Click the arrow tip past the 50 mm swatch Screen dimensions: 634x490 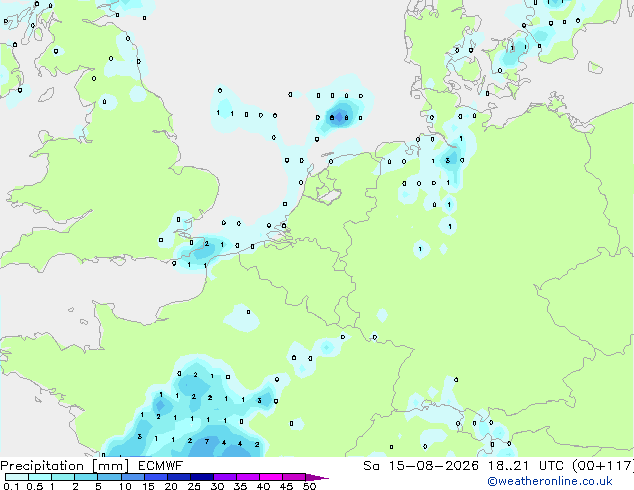317,477
